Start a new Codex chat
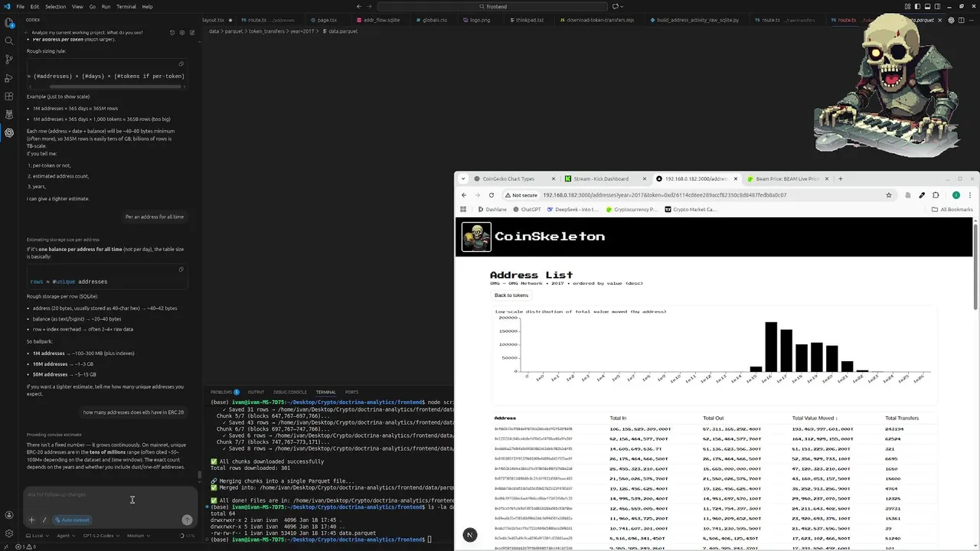 coord(191,32)
